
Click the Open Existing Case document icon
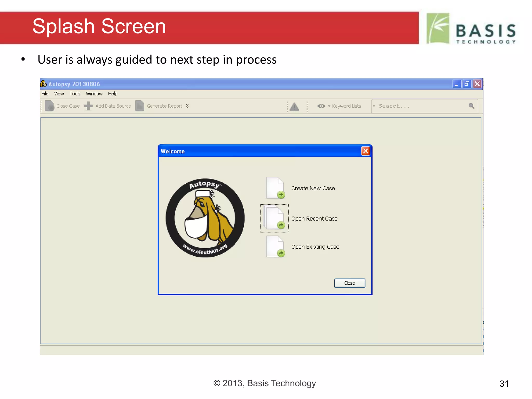click(x=275, y=247)
